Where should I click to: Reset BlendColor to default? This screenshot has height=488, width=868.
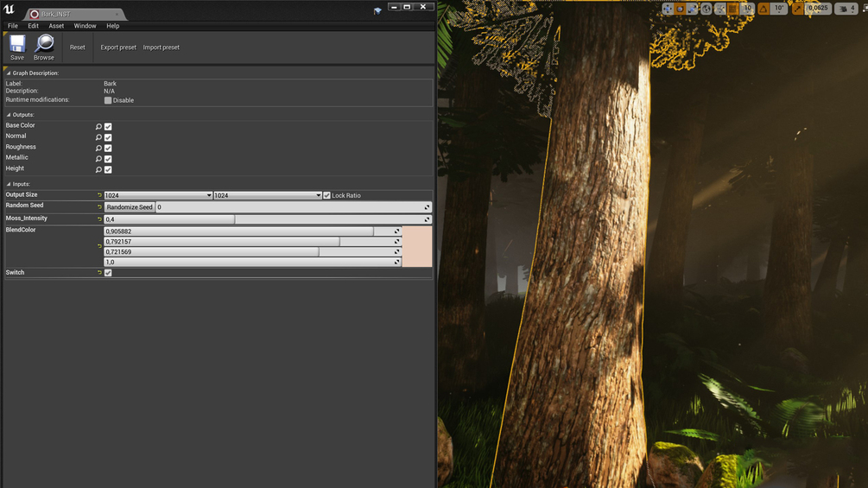pyautogui.click(x=99, y=246)
